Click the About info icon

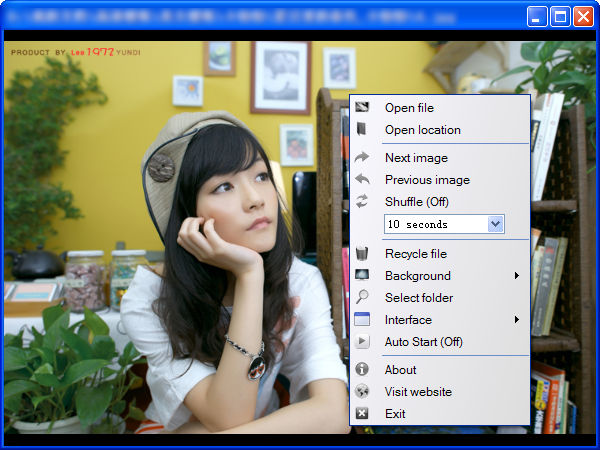click(x=362, y=370)
